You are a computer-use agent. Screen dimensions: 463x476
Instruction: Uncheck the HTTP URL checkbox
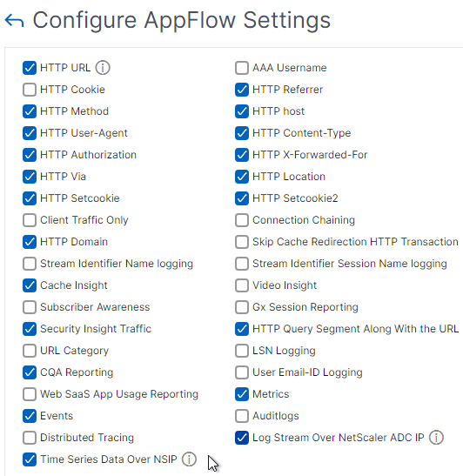click(x=30, y=68)
